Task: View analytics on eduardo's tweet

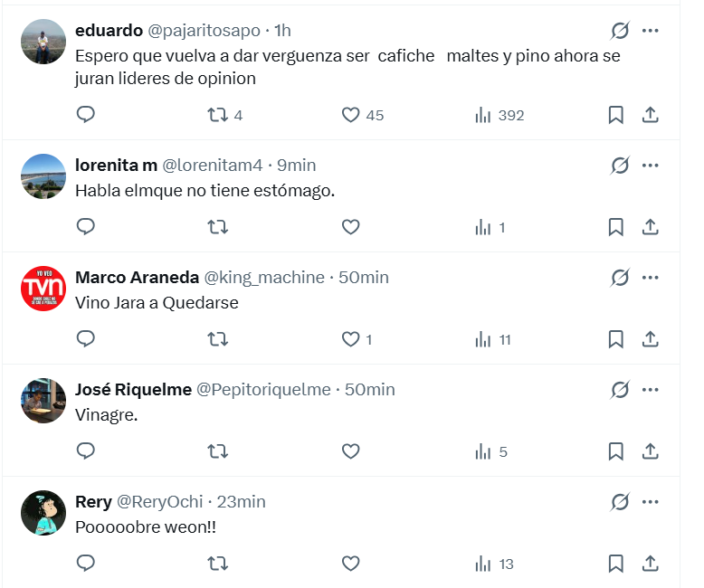Action: click(483, 115)
